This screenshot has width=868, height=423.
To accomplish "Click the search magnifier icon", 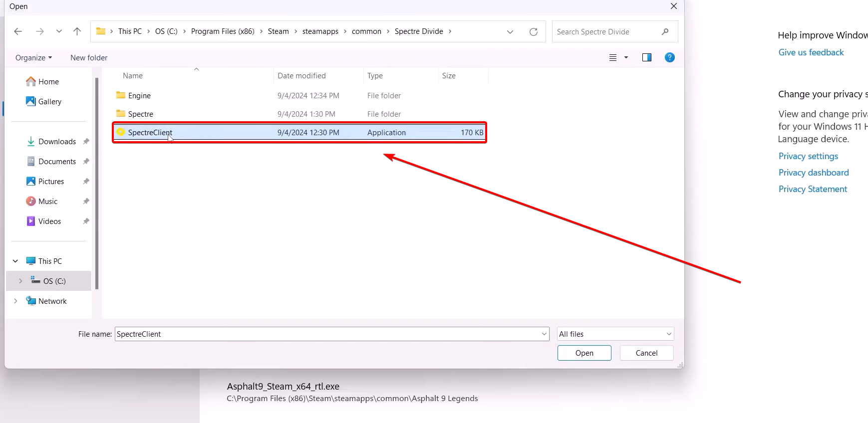I will coord(665,31).
